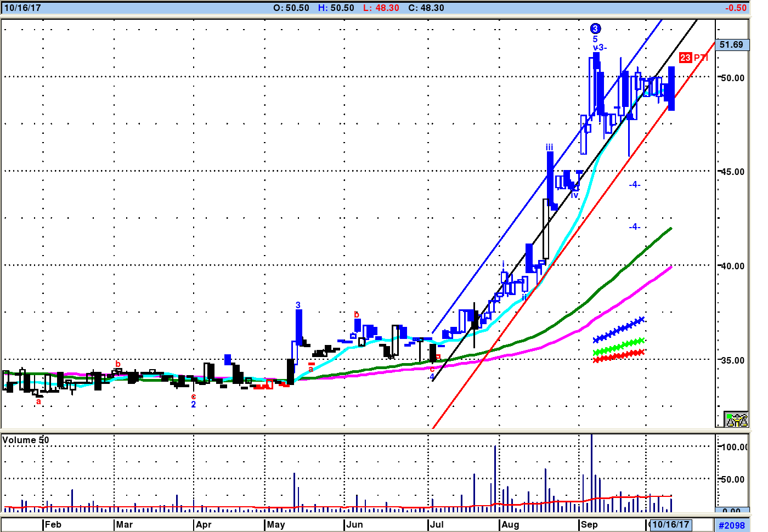
Task: Click the Sep label on the time axis
Action: point(589,525)
